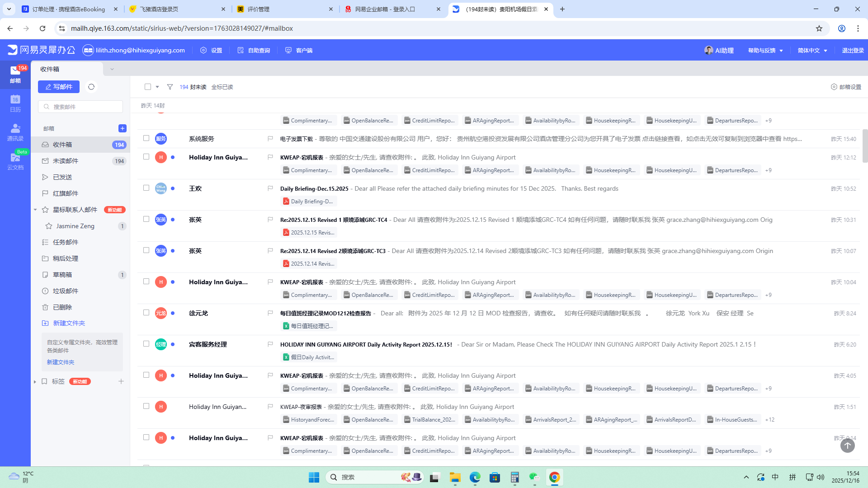Click the 搜索邮件 search field
The width and height of the screenshot is (868, 488).
click(x=81, y=107)
